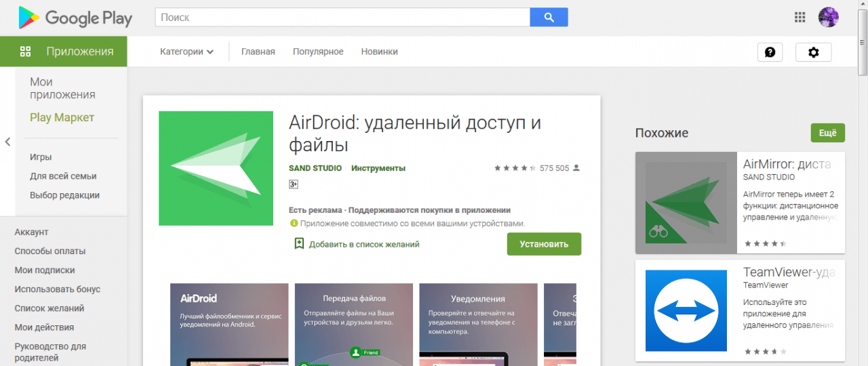Screen dimensions: 868x366
Task: Click the Google Play logo
Action: click(75, 18)
